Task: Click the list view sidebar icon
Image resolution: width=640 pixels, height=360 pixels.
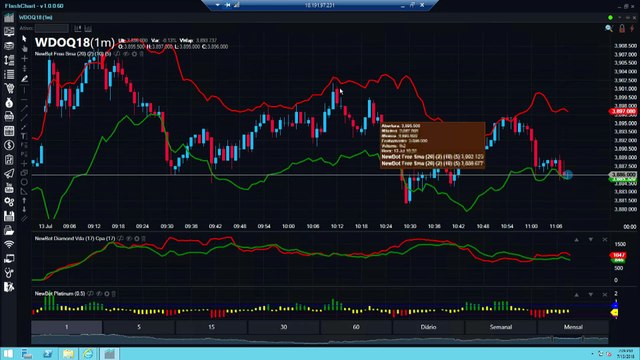Action: [x=9, y=74]
